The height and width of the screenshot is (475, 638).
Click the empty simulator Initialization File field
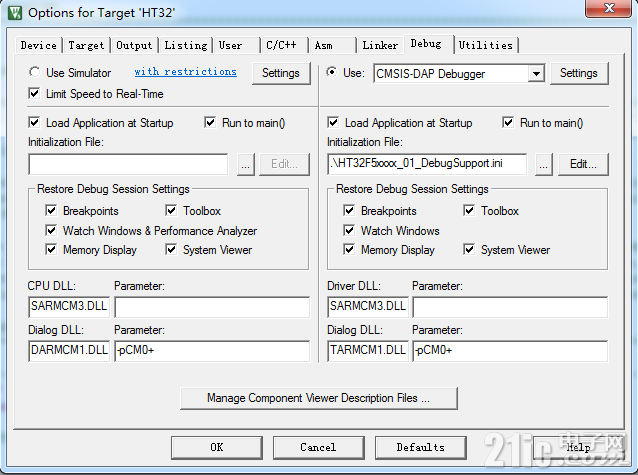[128, 164]
